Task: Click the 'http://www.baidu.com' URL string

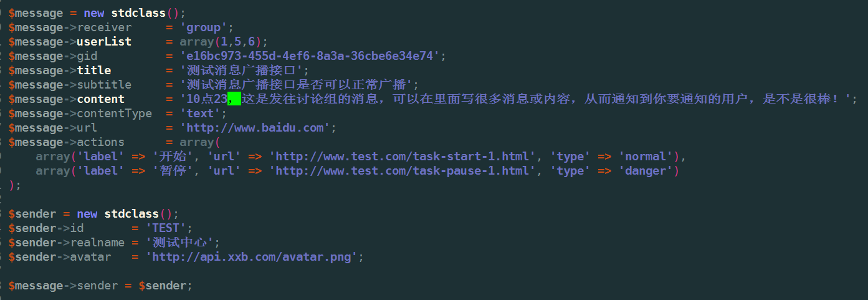Action: coord(255,128)
